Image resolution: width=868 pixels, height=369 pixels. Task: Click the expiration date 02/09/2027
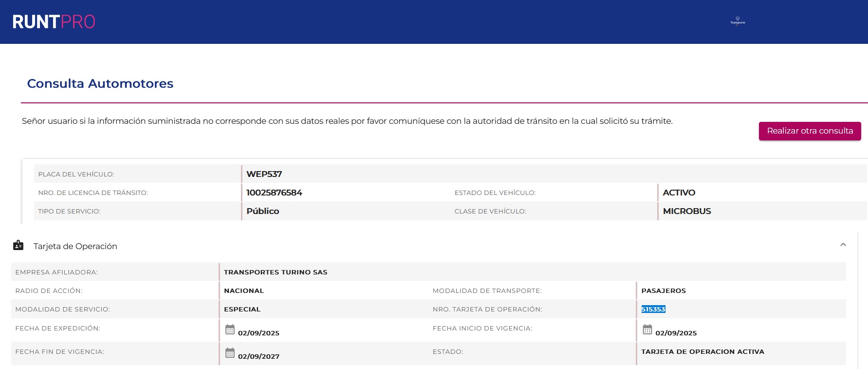(x=259, y=356)
